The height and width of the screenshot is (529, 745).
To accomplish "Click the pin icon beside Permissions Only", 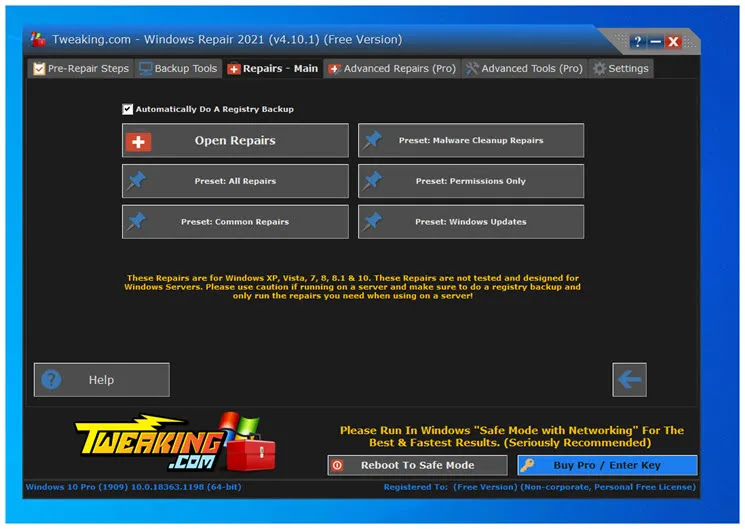I will coord(372,181).
